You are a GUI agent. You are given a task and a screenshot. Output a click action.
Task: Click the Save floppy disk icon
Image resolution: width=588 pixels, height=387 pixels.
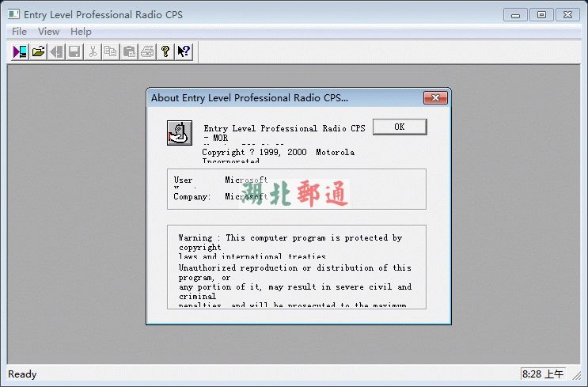click(x=74, y=51)
